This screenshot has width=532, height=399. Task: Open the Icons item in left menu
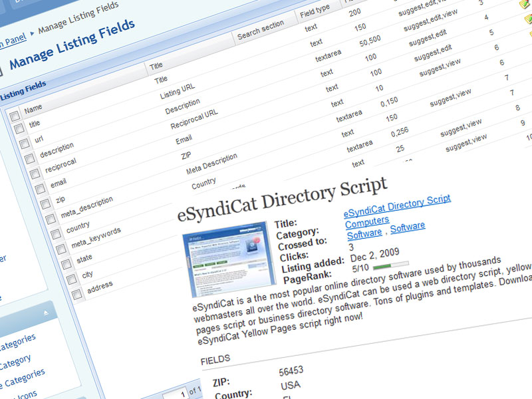27,395
